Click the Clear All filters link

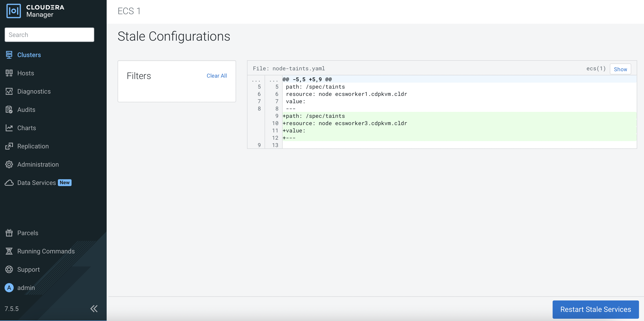pyautogui.click(x=216, y=76)
